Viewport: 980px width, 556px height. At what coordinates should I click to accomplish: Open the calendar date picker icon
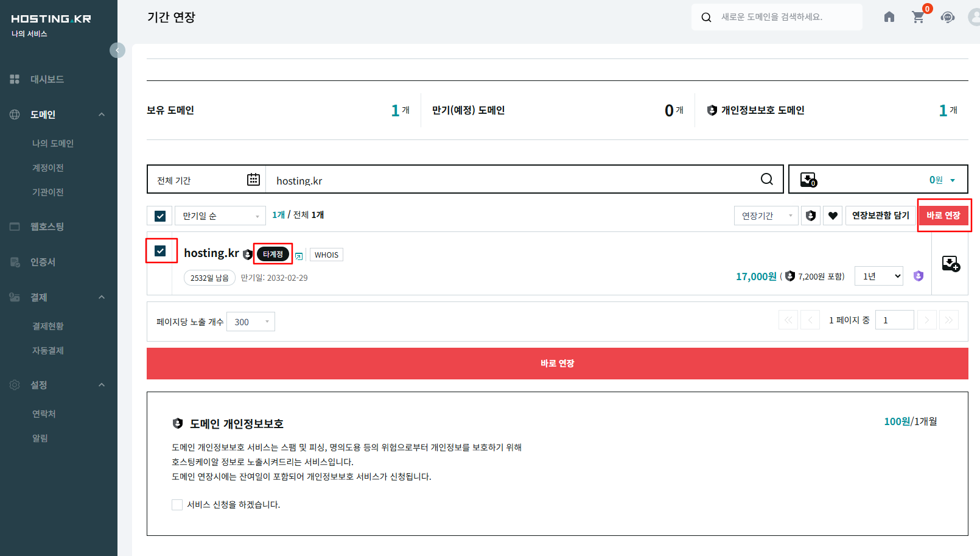pyautogui.click(x=253, y=180)
